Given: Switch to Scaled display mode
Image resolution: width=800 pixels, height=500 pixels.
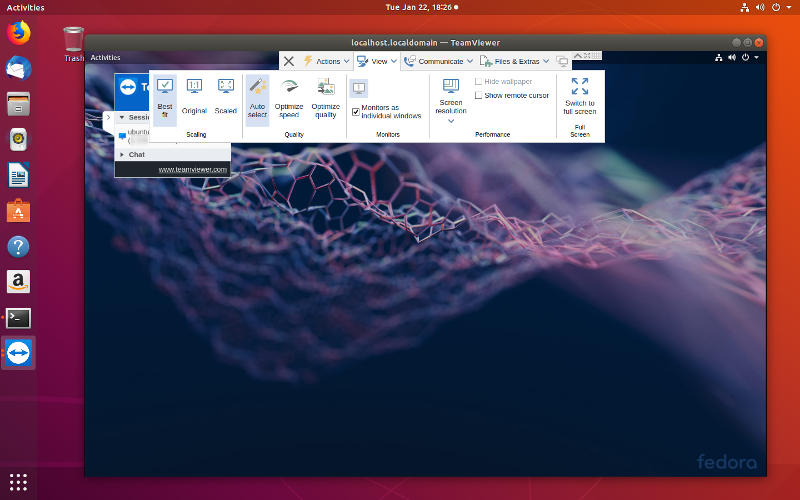Looking at the screenshot, I should [226, 97].
